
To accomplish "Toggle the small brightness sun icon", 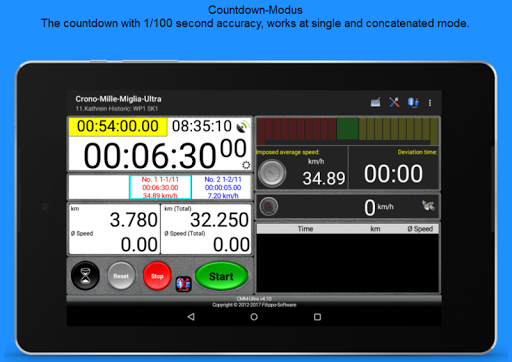I will click(x=246, y=165).
